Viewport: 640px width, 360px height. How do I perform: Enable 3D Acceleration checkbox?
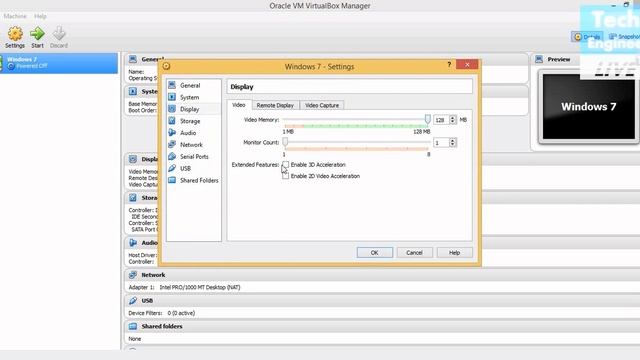pyautogui.click(x=286, y=164)
